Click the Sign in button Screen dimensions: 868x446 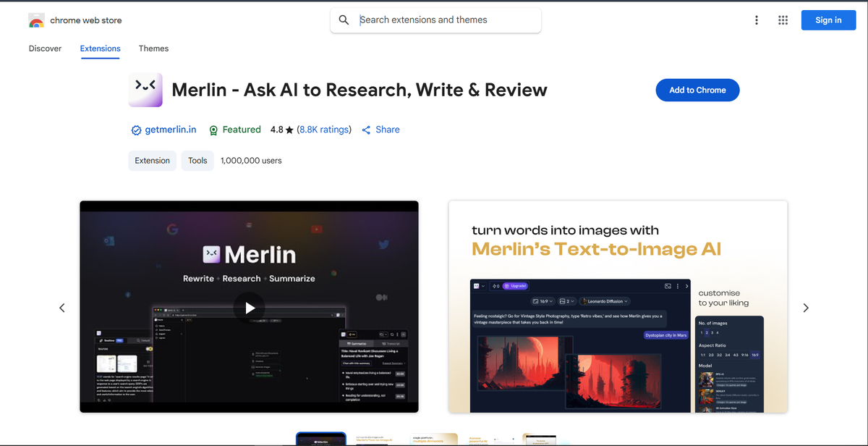pyautogui.click(x=828, y=20)
